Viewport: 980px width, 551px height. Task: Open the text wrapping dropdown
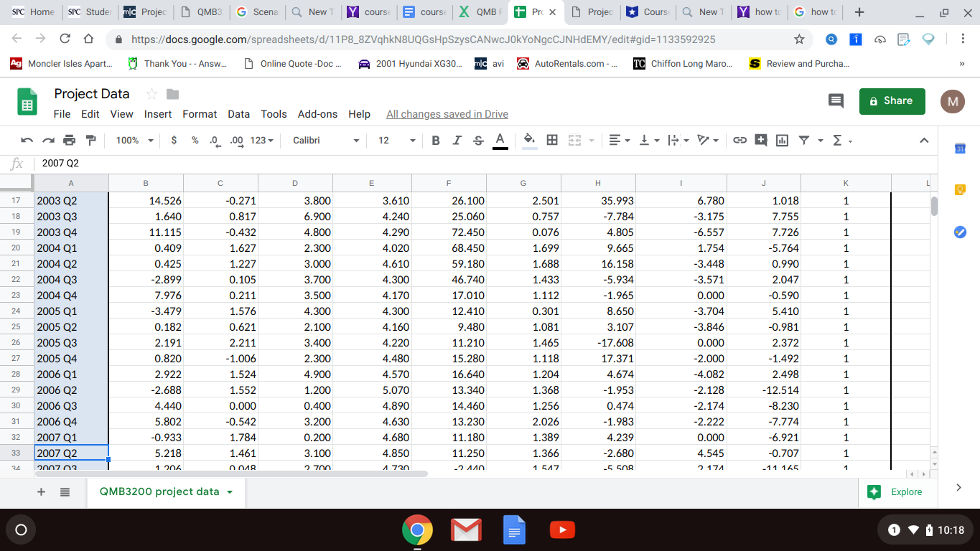tap(678, 141)
